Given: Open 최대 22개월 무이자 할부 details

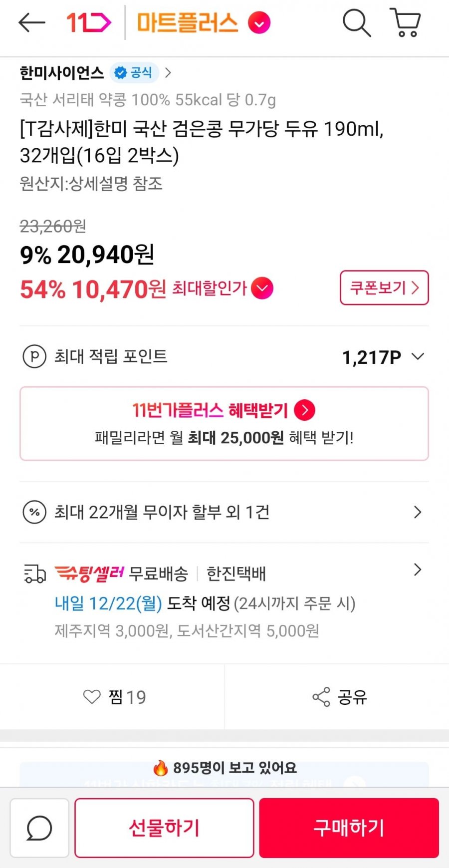Looking at the screenshot, I should pyautogui.click(x=418, y=512).
